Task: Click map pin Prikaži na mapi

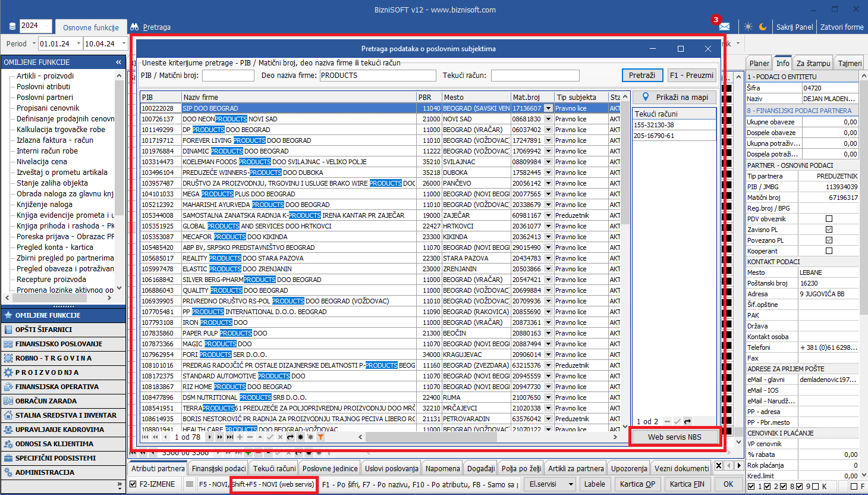Action: coord(674,97)
